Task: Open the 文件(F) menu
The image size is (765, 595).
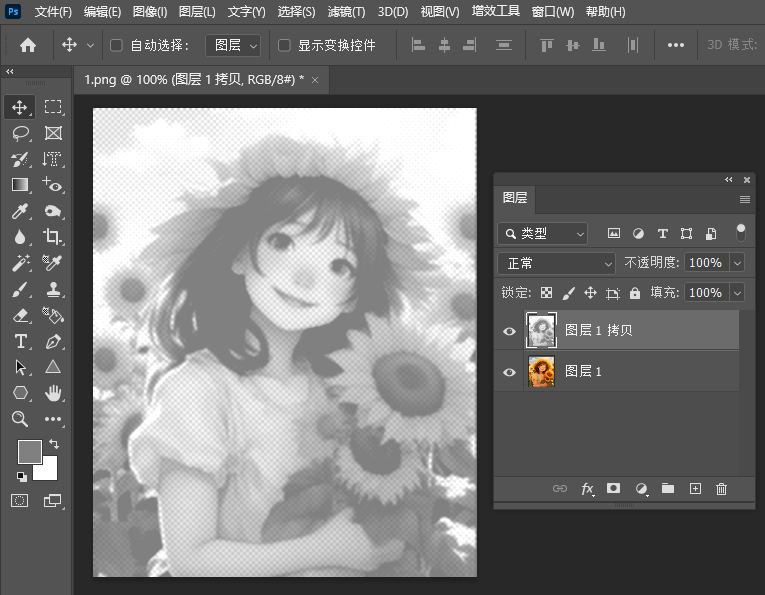Action: click(x=53, y=11)
